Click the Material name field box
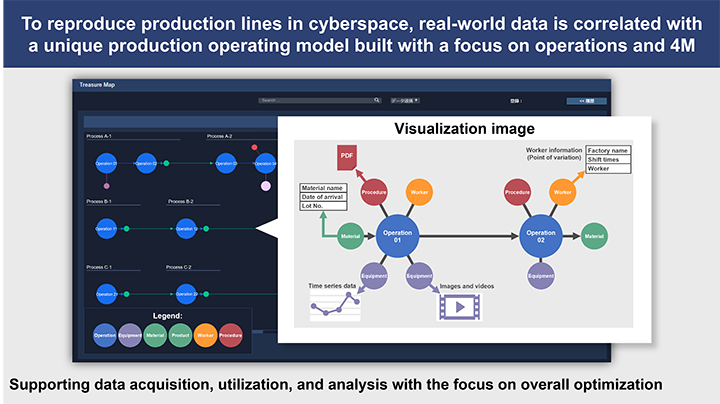This screenshot has width=720, height=404. (x=323, y=188)
